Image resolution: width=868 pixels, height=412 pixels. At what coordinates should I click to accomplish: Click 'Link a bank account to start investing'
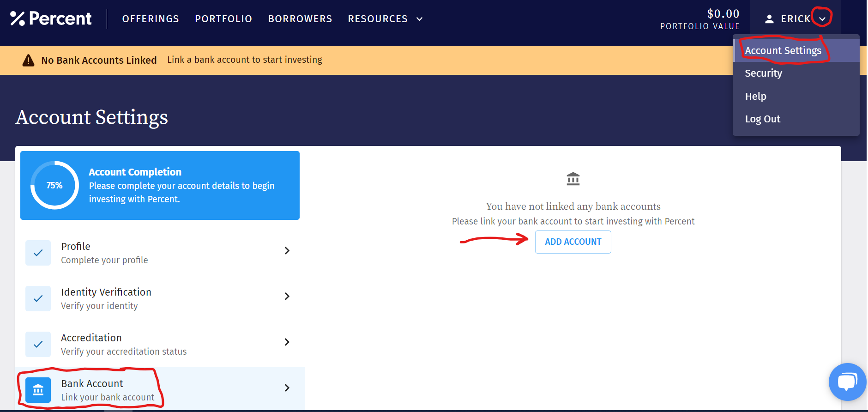click(245, 60)
